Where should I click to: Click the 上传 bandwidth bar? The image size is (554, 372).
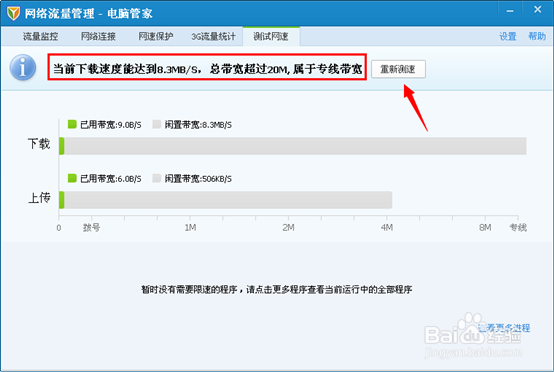coord(225,200)
